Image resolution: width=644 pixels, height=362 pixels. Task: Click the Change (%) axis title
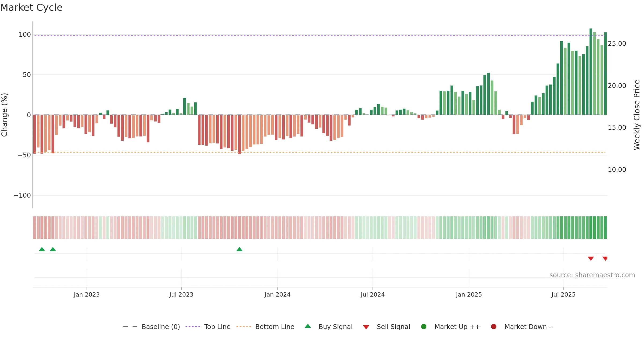[4, 115]
